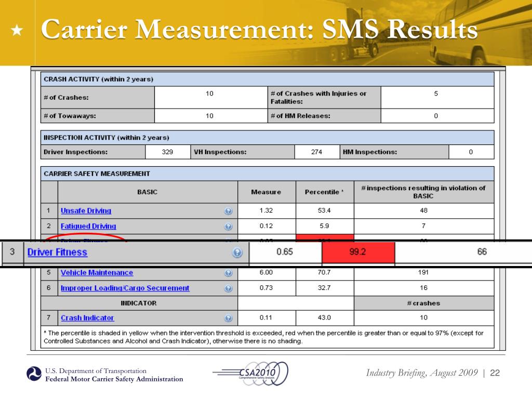The image size is (532, 399).
Task: Select the Vehicle Maintenance violation count 191
Action: pos(423,272)
